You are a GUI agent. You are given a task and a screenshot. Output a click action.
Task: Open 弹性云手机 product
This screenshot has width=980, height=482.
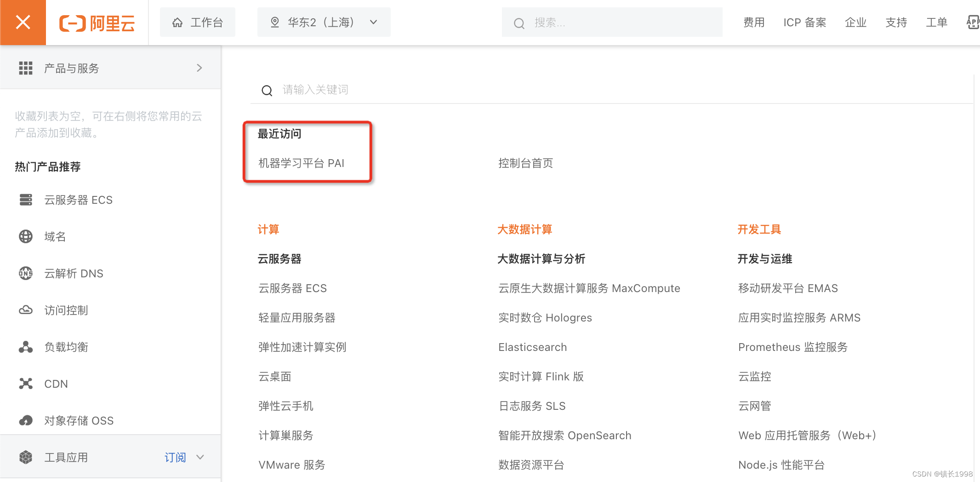point(286,406)
